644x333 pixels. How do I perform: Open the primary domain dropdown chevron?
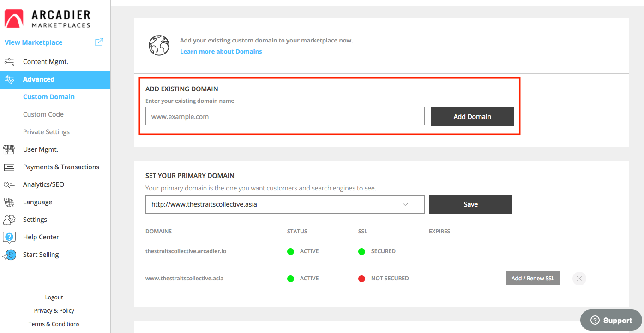pos(405,204)
